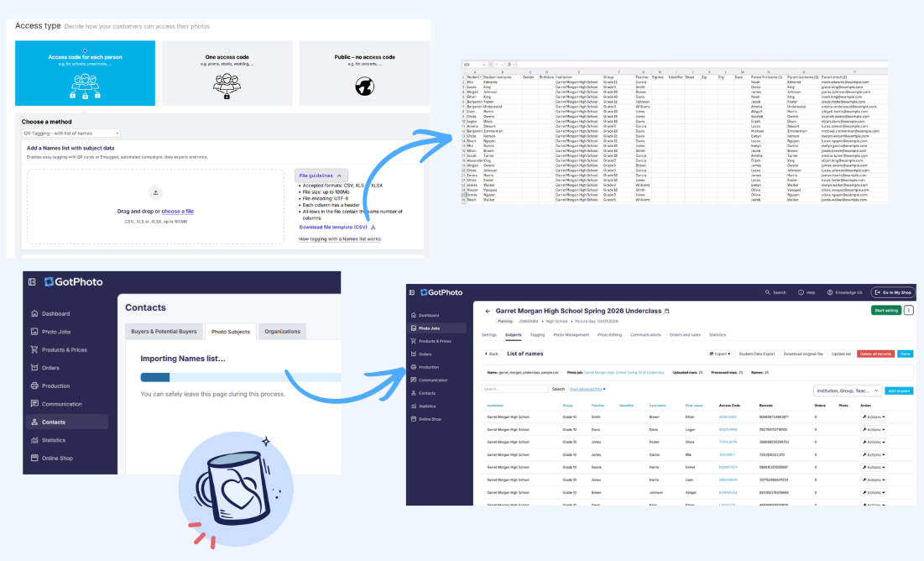
Task: Click Production printer icon in Contacts screen sidebar
Action: 34,385
